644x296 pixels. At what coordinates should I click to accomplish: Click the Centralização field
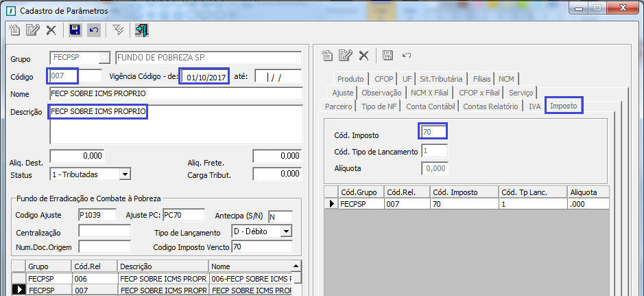104,231
